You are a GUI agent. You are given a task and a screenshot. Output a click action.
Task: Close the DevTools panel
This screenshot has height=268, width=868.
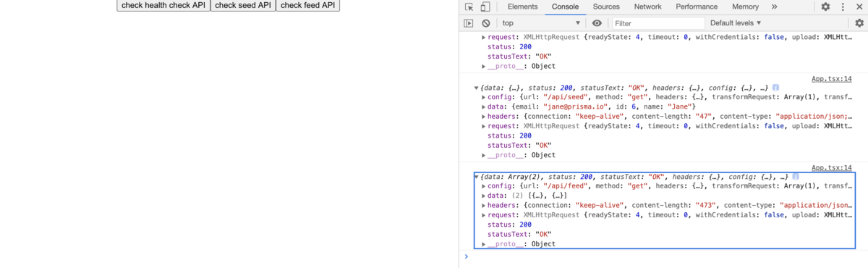tap(859, 7)
